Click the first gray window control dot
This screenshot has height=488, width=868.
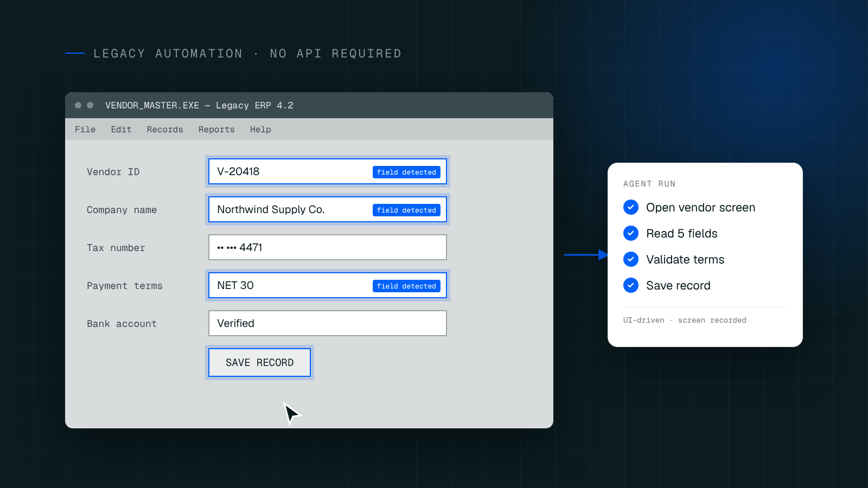(x=78, y=105)
